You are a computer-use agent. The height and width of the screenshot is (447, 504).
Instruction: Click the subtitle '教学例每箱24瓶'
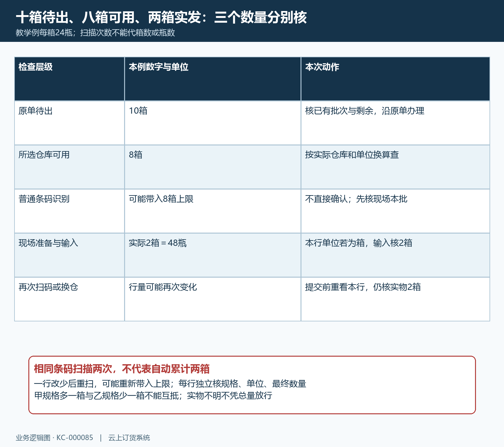pyautogui.click(x=44, y=33)
